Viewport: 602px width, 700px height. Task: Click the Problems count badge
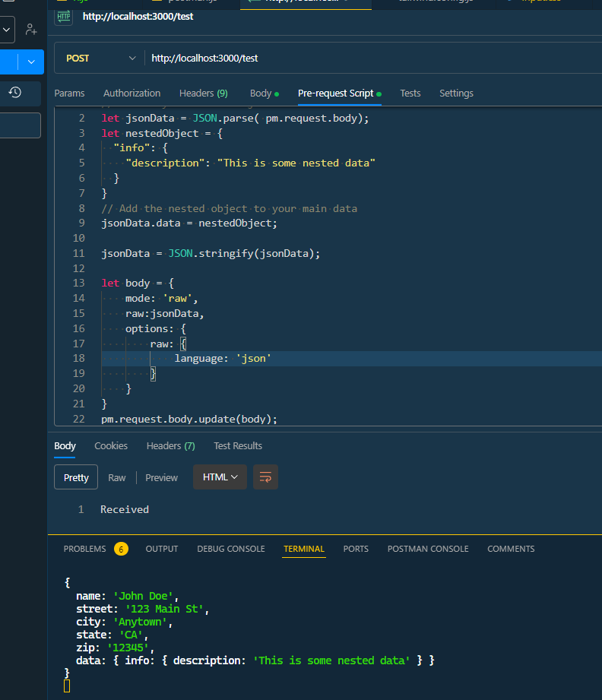(x=121, y=549)
